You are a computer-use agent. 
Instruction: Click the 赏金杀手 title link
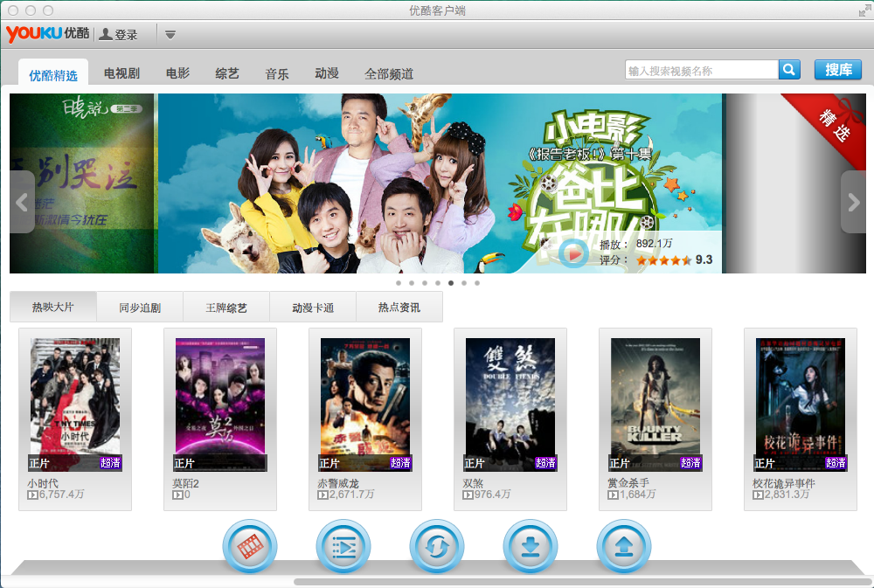(x=628, y=483)
